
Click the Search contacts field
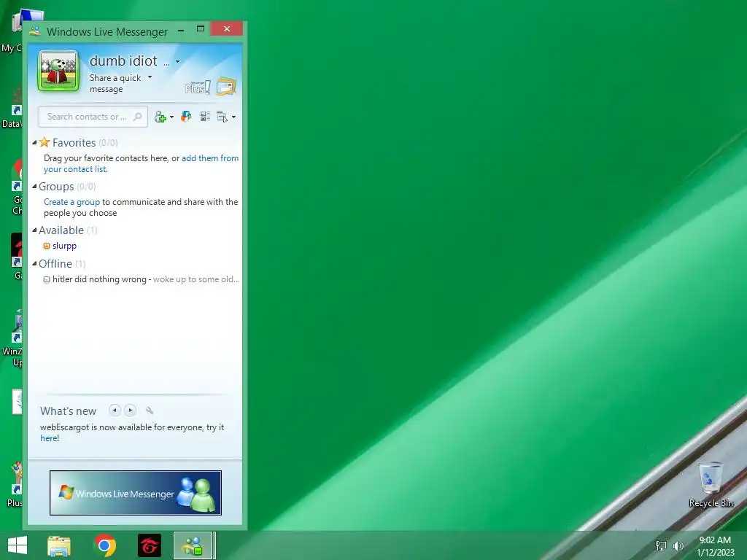(93, 117)
